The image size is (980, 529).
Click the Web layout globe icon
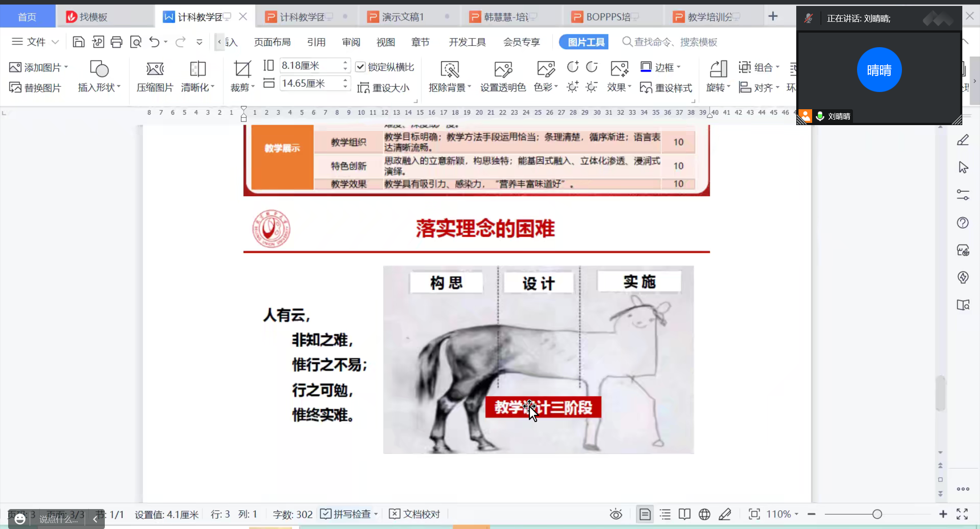[704, 514]
